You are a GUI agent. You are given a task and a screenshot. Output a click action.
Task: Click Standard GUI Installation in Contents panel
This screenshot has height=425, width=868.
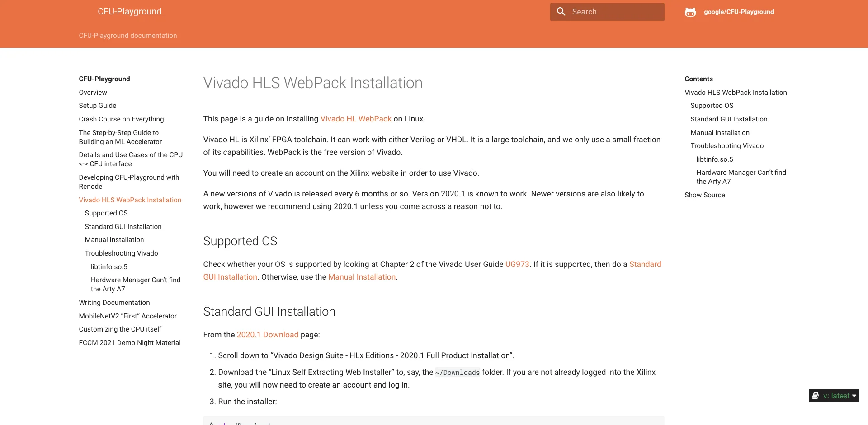click(729, 119)
